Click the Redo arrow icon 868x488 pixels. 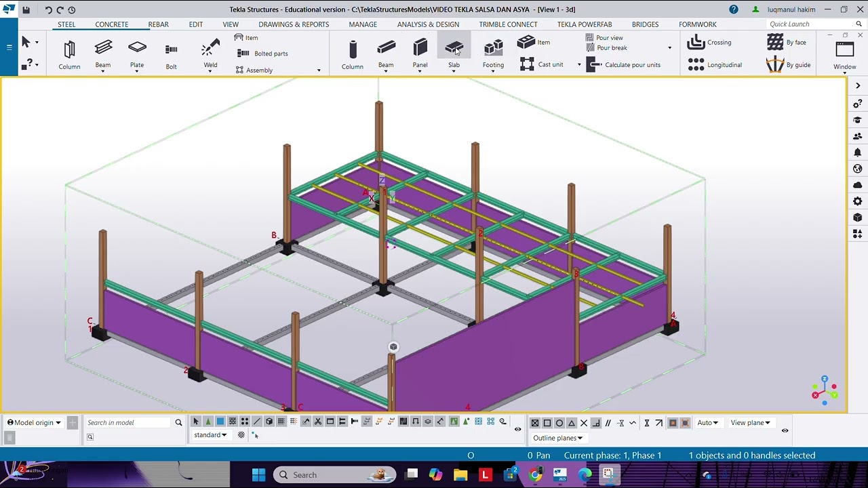(60, 9)
